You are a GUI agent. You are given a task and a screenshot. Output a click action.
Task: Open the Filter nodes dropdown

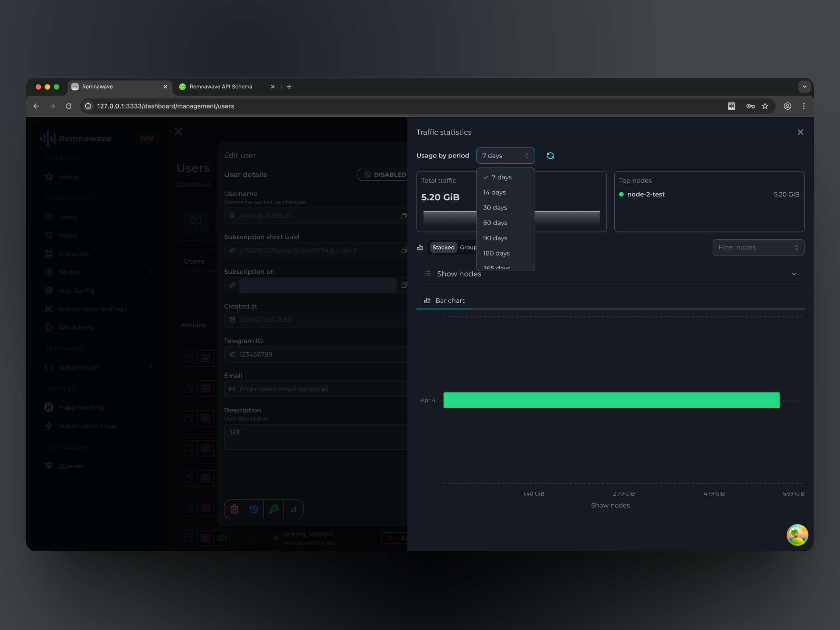tap(758, 248)
